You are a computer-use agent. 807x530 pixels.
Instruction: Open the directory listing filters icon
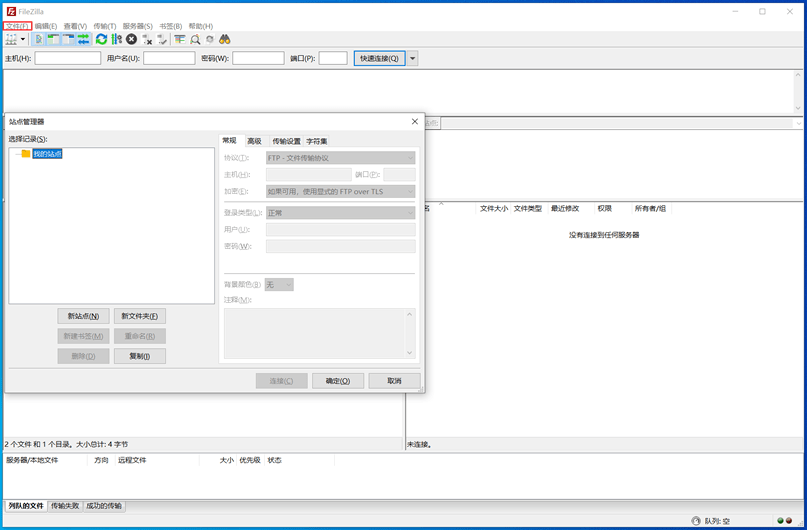(x=180, y=39)
